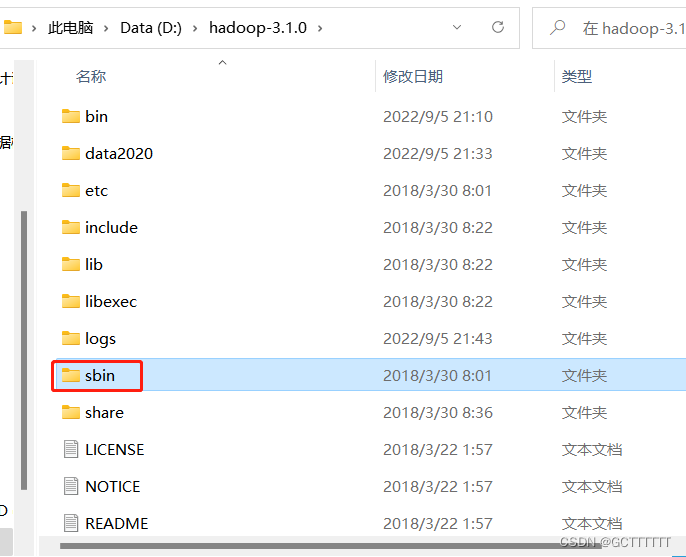The width and height of the screenshot is (686, 557).
Task: Click 文件夹 type of lib row
Action: point(584,265)
